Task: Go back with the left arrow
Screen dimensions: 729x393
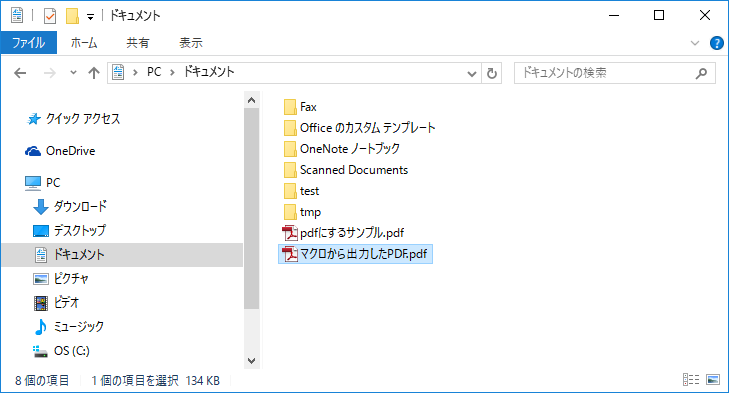Action: pos(20,73)
